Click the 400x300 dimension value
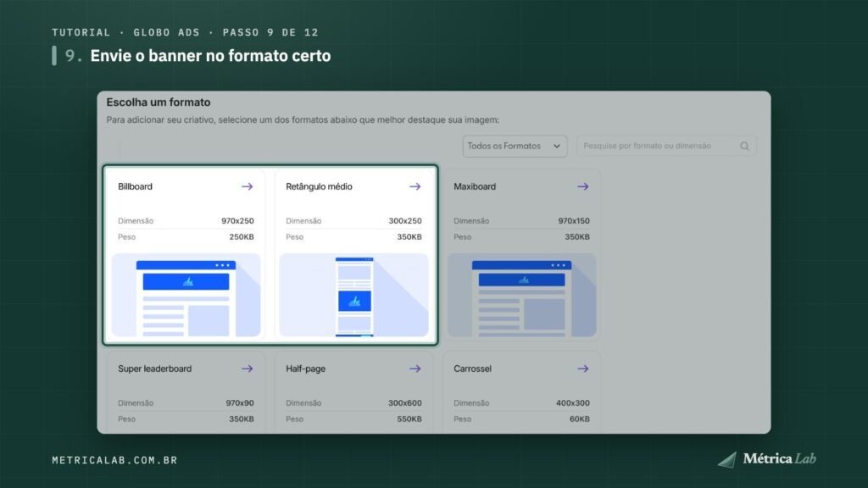The height and width of the screenshot is (488, 868). point(573,402)
